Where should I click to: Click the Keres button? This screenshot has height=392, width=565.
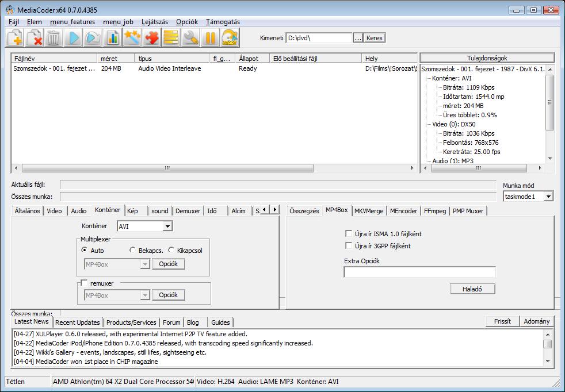coord(375,38)
